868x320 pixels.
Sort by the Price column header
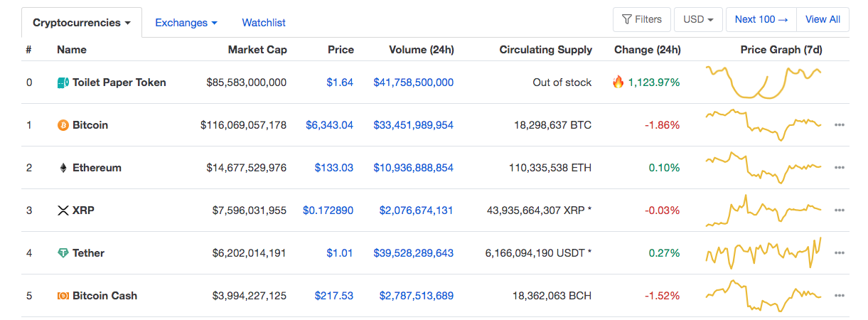click(x=341, y=50)
